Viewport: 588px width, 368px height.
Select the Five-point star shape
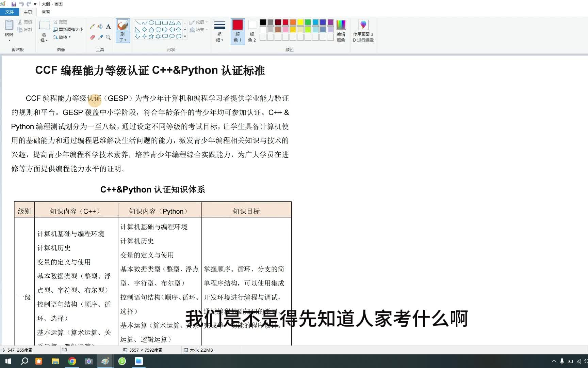tap(151, 36)
